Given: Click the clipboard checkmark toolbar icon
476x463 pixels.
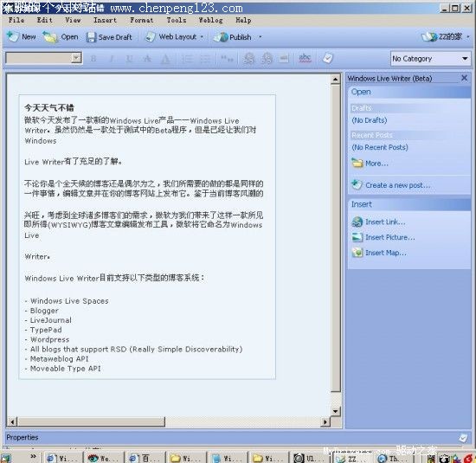Looking at the screenshot, I should coord(328,58).
